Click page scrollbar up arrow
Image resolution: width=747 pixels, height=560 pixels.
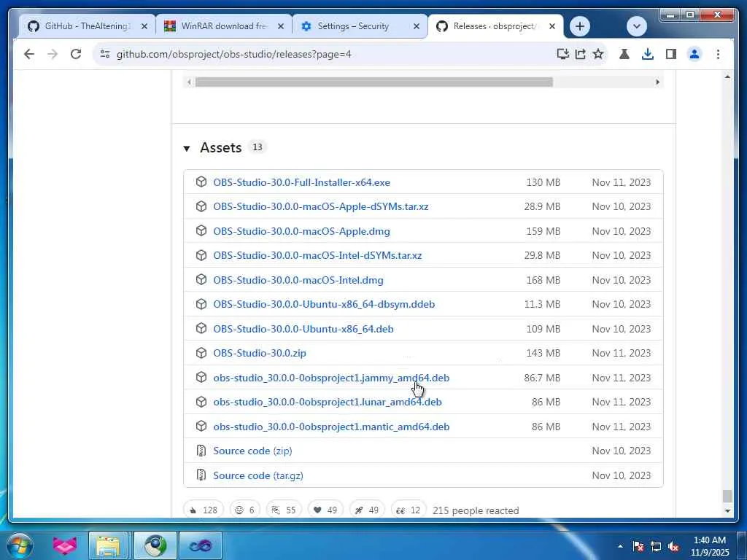727,77
